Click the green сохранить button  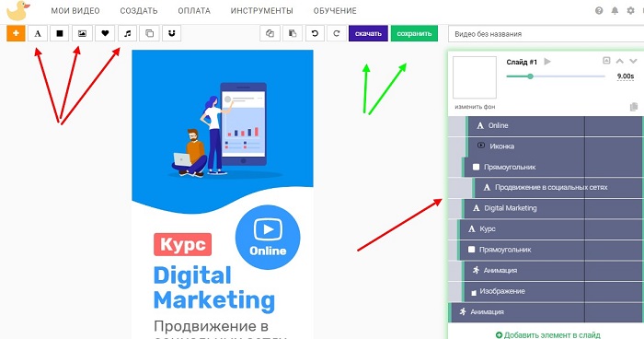click(x=414, y=33)
